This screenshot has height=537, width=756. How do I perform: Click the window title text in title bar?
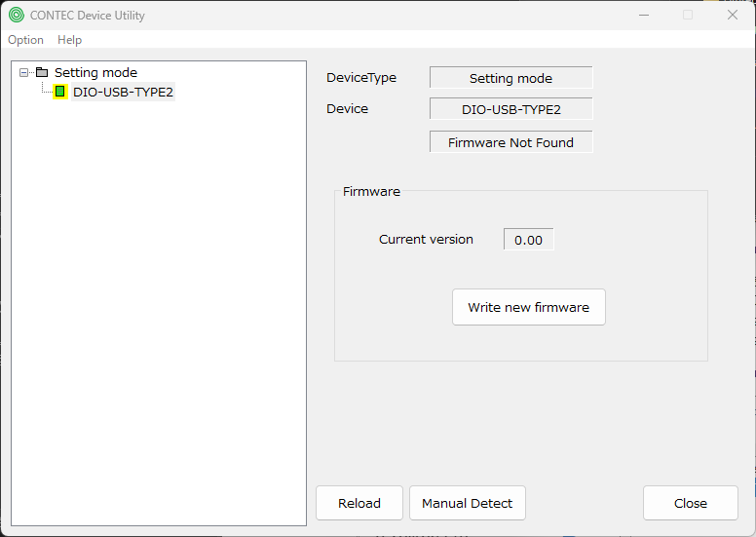click(x=89, y=16)
